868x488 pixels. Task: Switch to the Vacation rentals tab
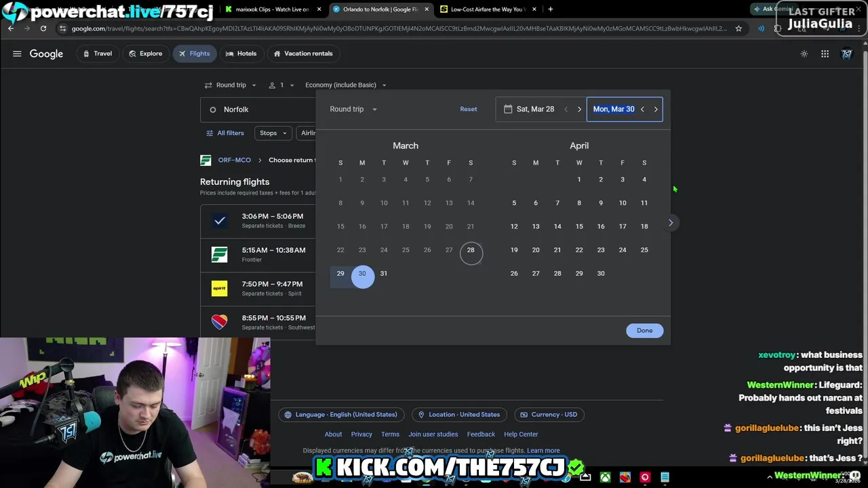click(x=302, y=54)
